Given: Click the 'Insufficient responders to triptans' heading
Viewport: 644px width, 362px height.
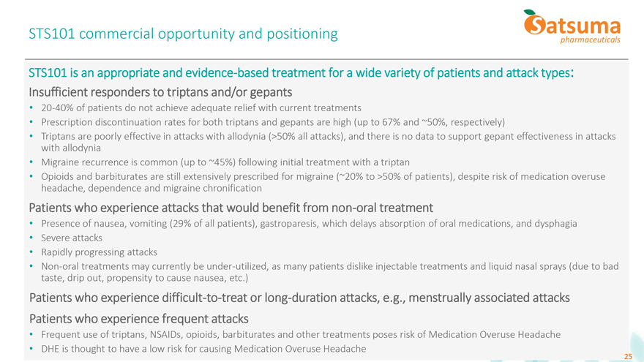Looking at the screenshot, I should point(160,92).
